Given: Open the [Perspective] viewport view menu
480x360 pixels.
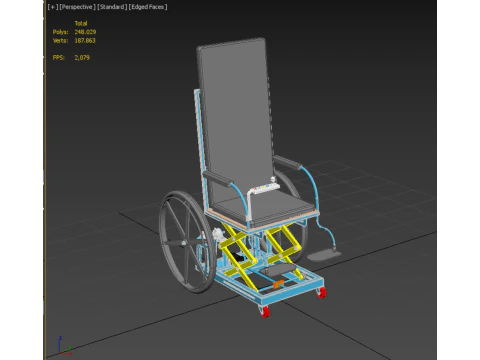Looking at the screenshot, I should click(77, 7).
